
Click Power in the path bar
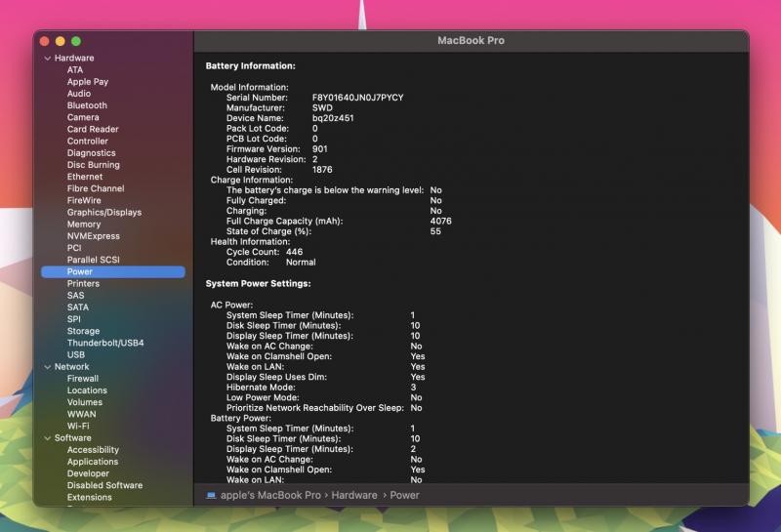404,496
